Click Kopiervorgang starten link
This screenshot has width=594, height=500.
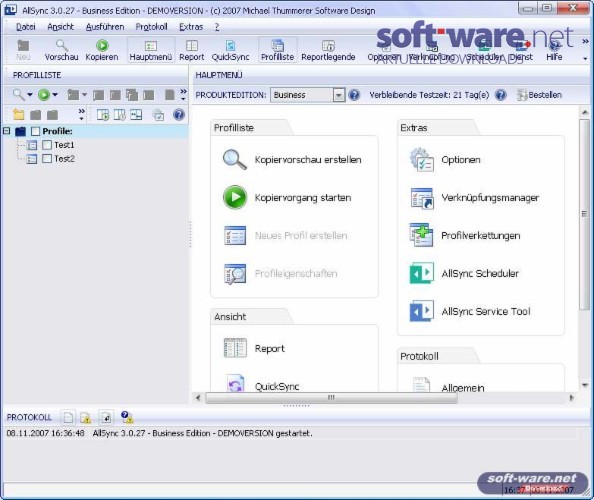(x=303, y=198)
